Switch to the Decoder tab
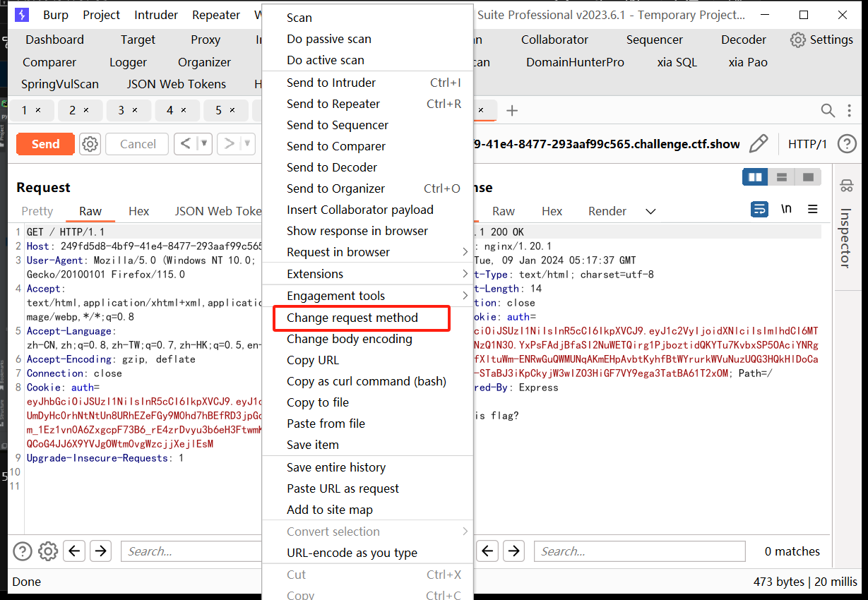Screen dimensions: 868x600 click(744, 40)
